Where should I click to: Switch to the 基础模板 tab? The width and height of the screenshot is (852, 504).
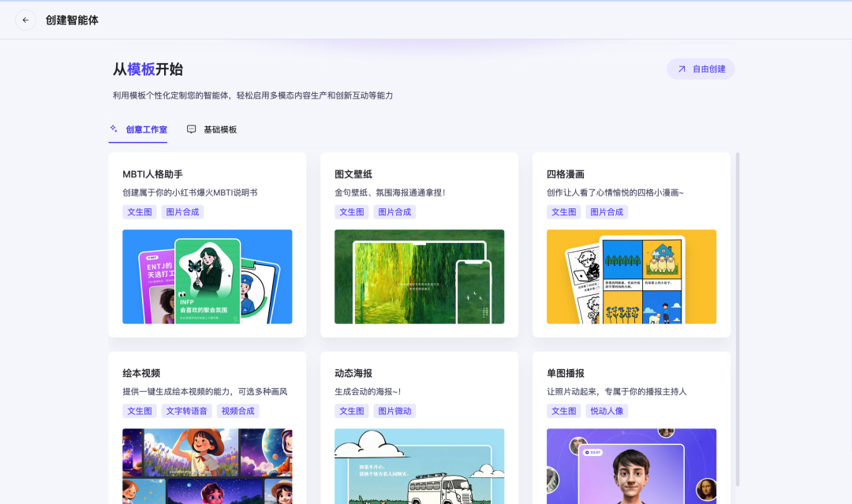212,130
